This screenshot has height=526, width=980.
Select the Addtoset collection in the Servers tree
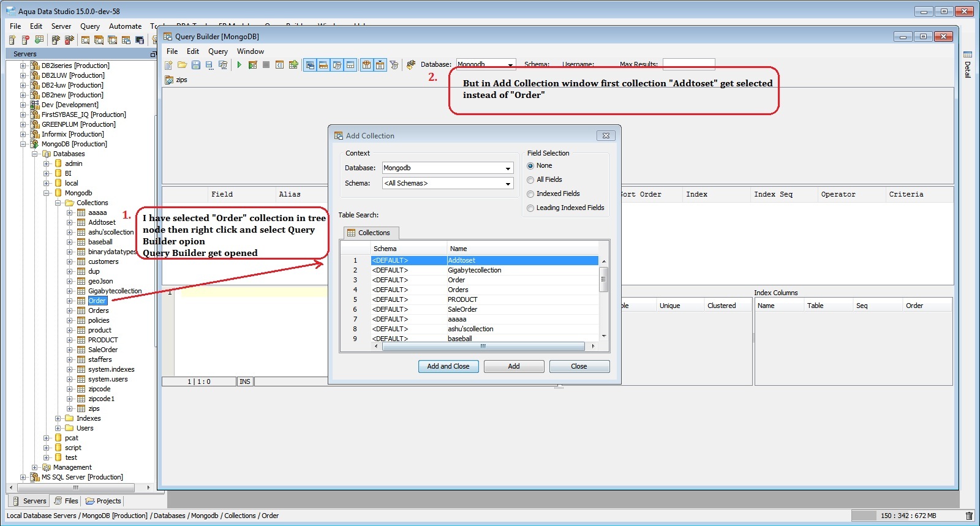[x=102, y=222]
